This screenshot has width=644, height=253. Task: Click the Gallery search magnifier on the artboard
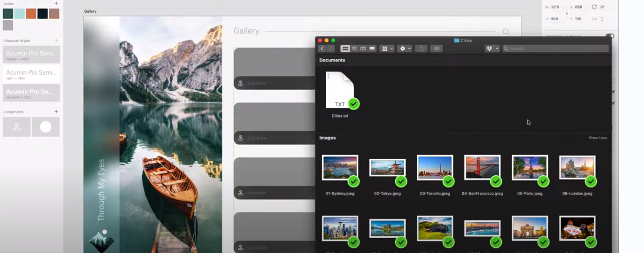tap(506, 32)
